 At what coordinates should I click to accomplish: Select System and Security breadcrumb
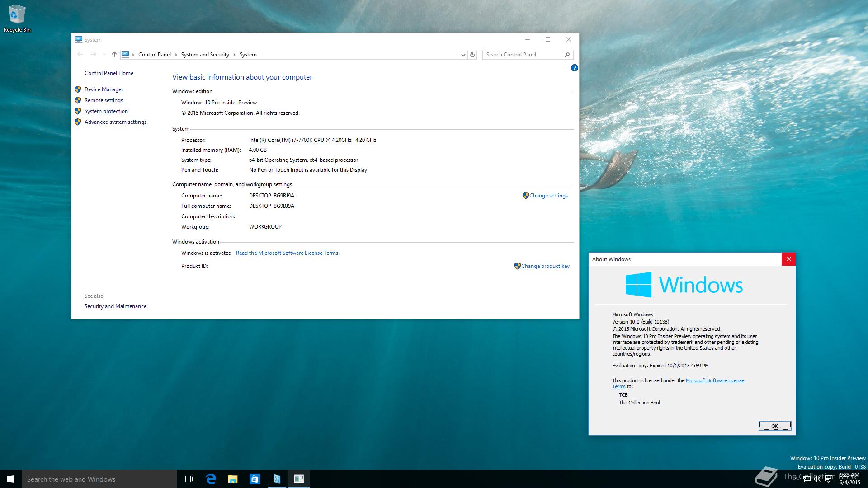(205, 55)
